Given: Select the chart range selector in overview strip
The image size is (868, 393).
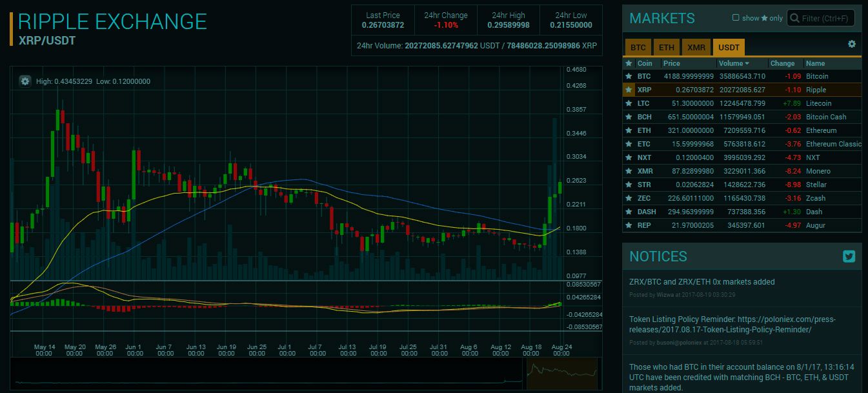Looking at the screenshot, I should tap(562, 374).
